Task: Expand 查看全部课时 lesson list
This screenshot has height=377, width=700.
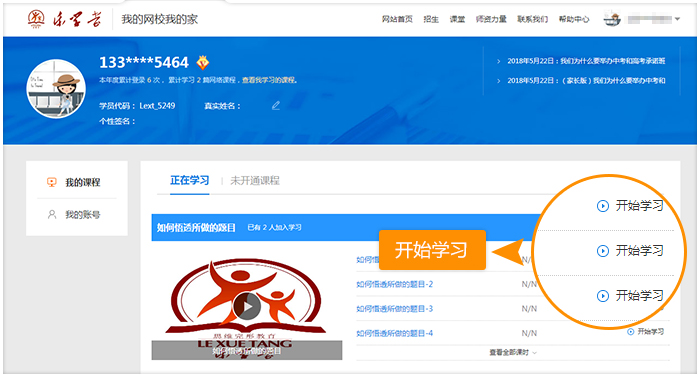Action: click(513, 352)
